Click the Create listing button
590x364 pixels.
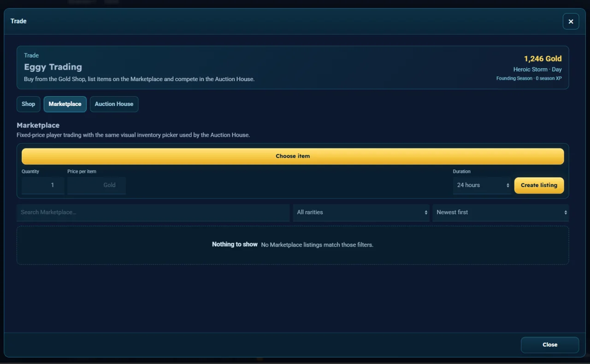click(539, 185)
